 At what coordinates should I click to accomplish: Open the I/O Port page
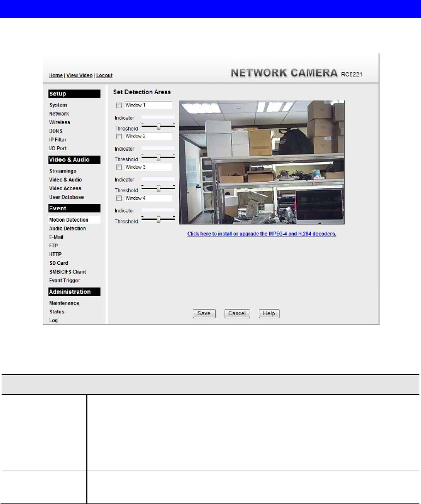[58, 148]
